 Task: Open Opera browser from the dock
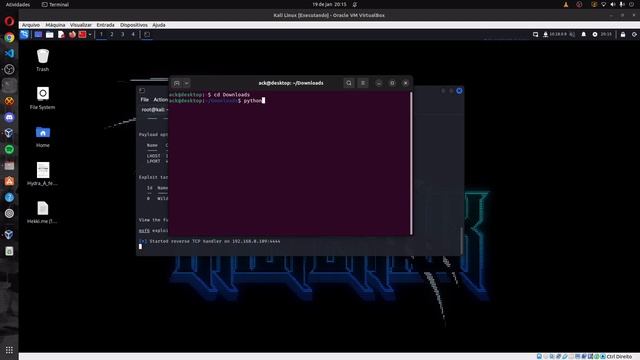pyautogui.click(x=9, y=21)
